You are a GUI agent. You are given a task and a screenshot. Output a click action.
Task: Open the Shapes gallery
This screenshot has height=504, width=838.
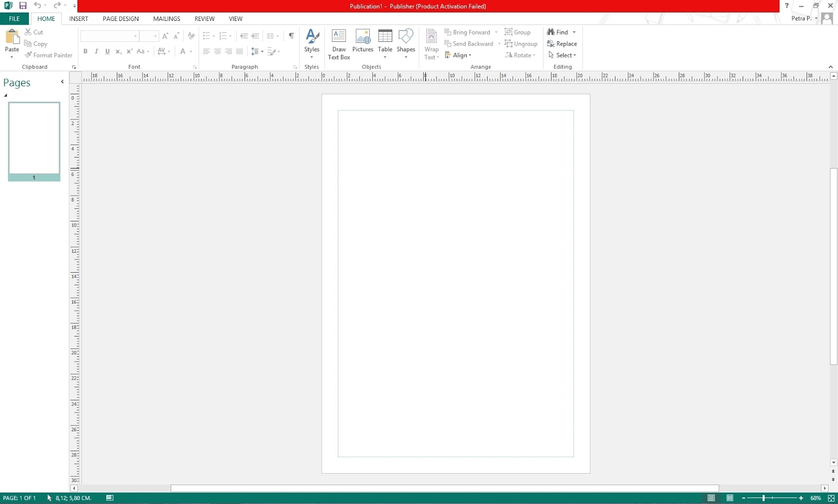click(x=406, y=44)
